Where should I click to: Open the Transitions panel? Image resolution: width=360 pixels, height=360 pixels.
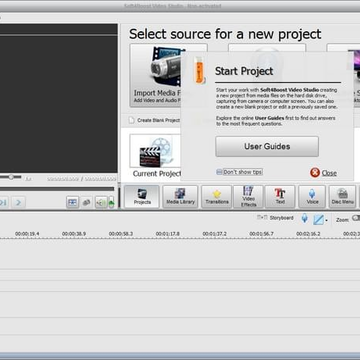click(x=217, y=197)
